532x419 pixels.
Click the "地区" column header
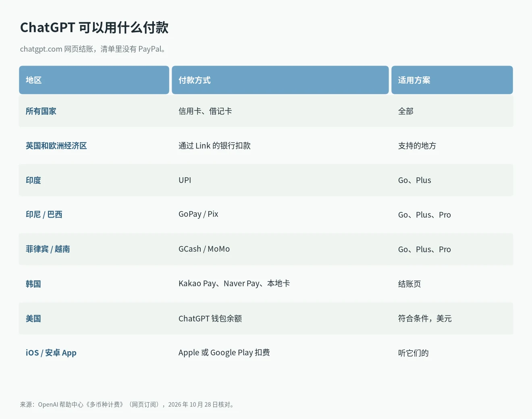point(94,80)
